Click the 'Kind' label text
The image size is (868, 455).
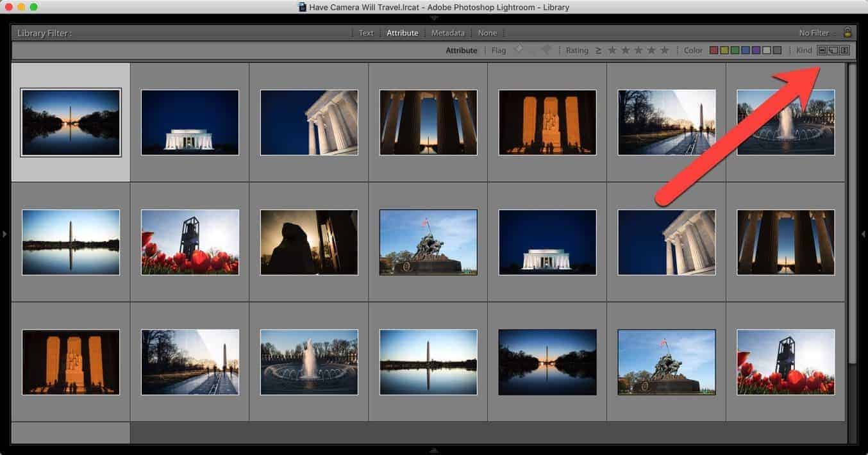pyautogui.click(x=804, y=50)
